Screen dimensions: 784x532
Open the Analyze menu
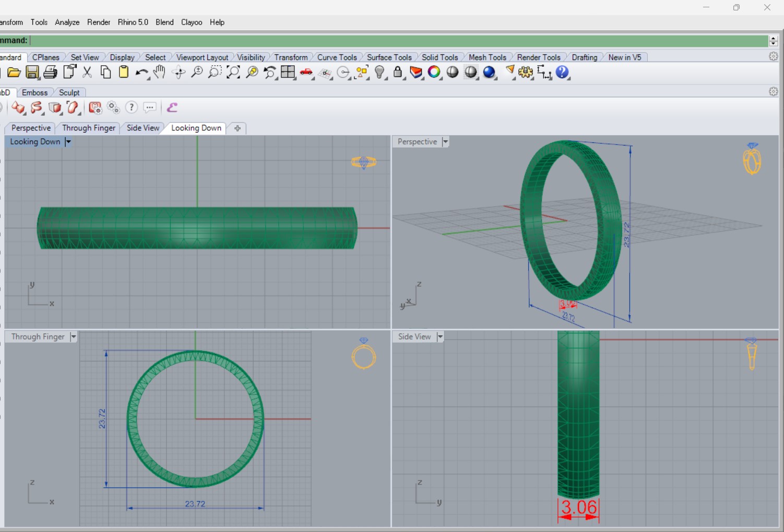pos(67,22)
